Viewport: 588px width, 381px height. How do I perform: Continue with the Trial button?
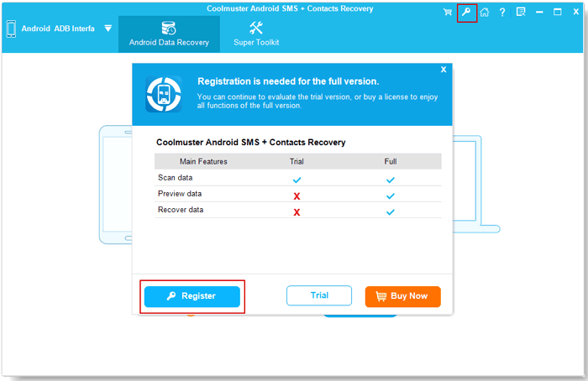pyautogui.click(x=319, y=295)
